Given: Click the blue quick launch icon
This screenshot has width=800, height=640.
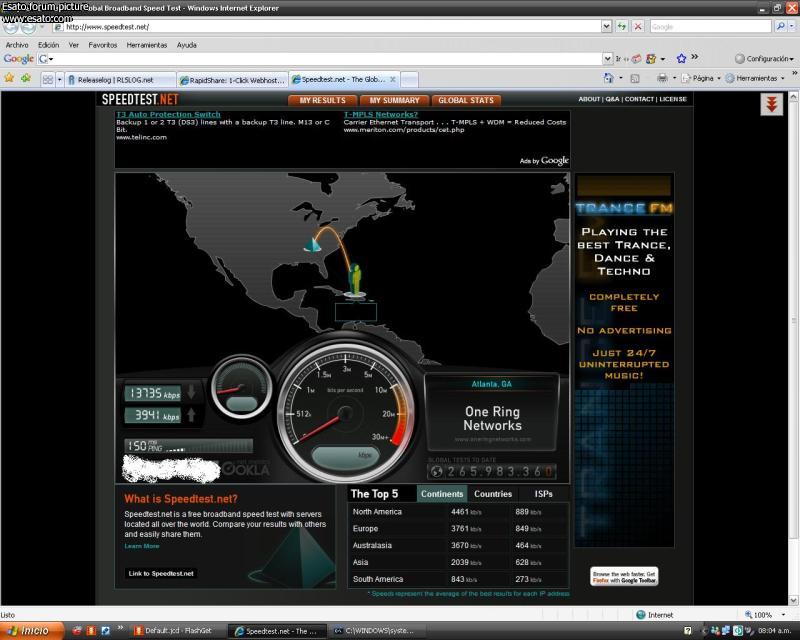Looking at the screenshot, I should tap(106, 631).
